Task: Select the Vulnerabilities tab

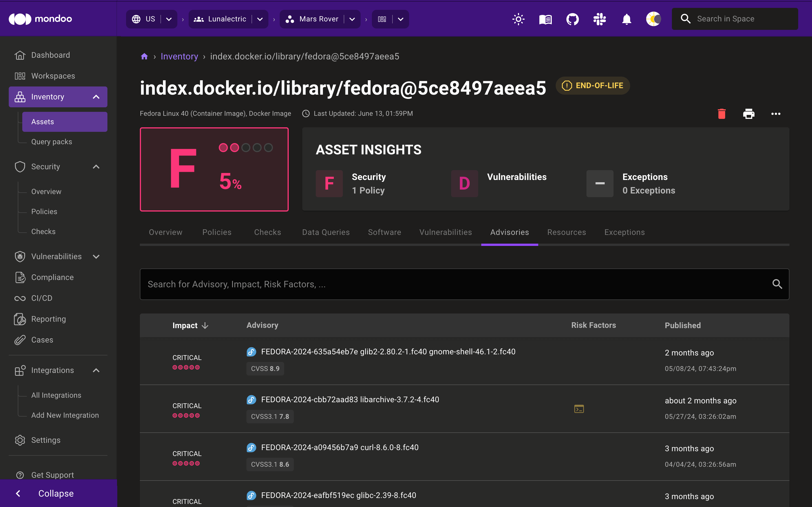Action: point(445,232)
